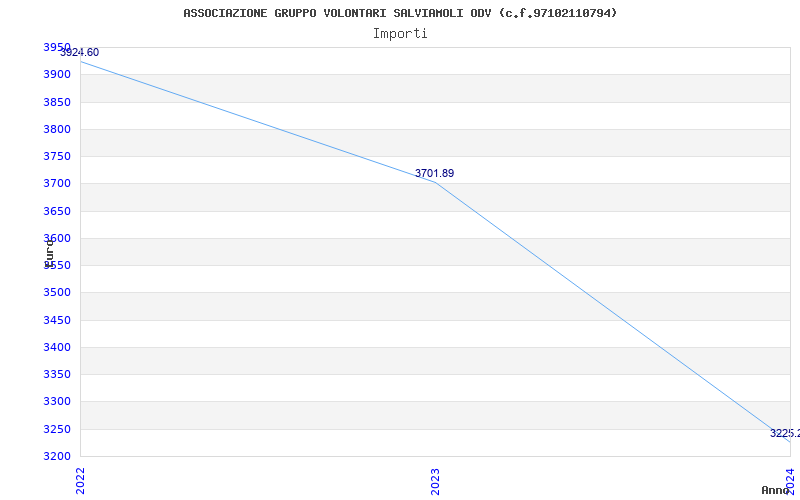Click the 3200 y-axis tick
This screenshot has height=500, width=800.
57,456
